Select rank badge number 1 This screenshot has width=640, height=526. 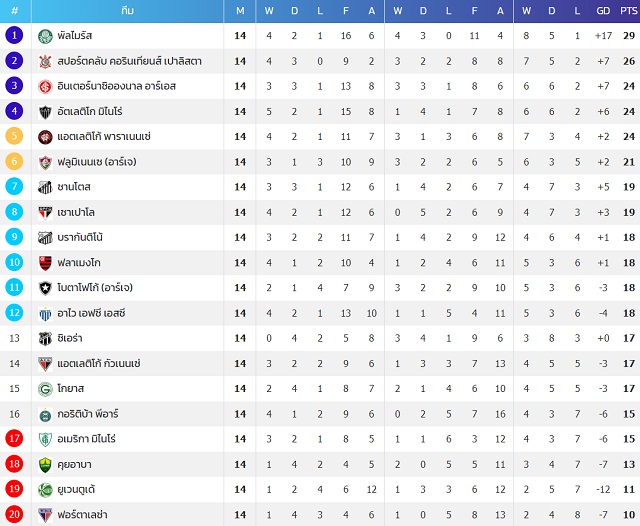coord(14,35)
